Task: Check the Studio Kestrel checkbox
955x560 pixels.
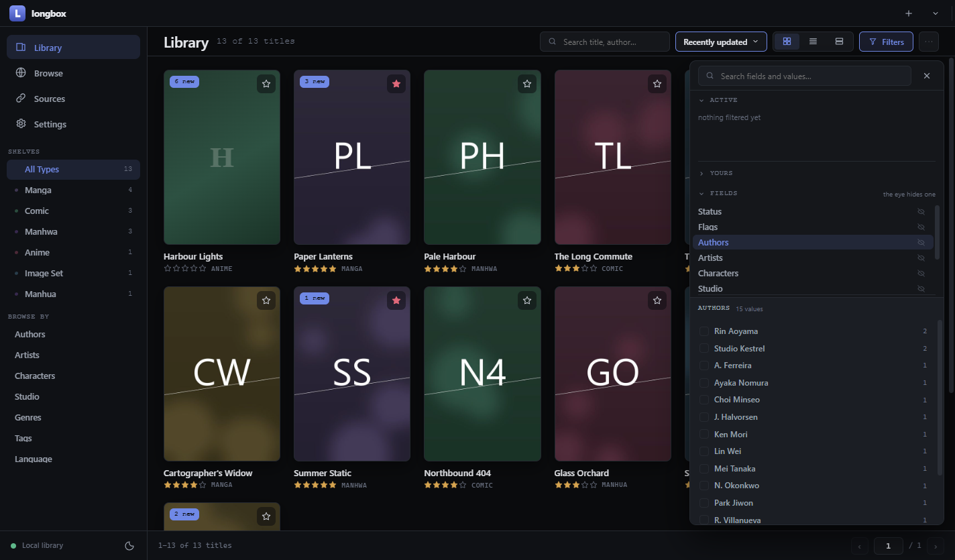Action: coord(704,348)
